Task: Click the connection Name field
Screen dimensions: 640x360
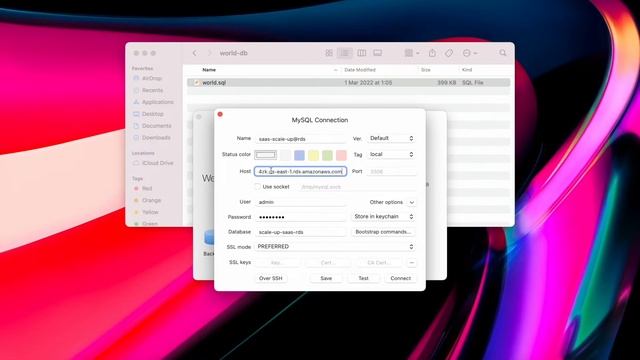Action: click(x=300, y=139)
